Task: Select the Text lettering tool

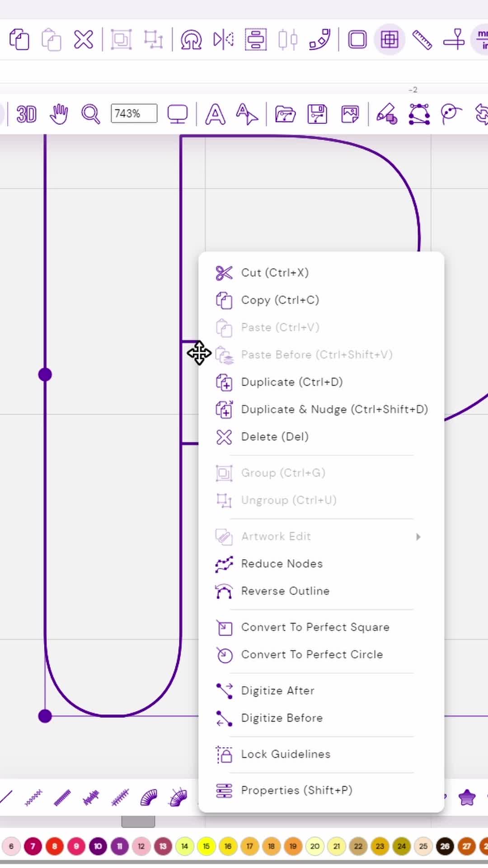Action: coord(215,114)
